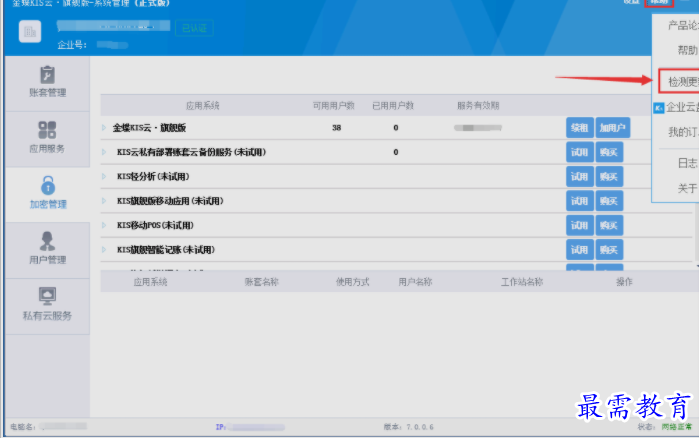Click 试用 for KIS移动POS

[x=580, y=225]
